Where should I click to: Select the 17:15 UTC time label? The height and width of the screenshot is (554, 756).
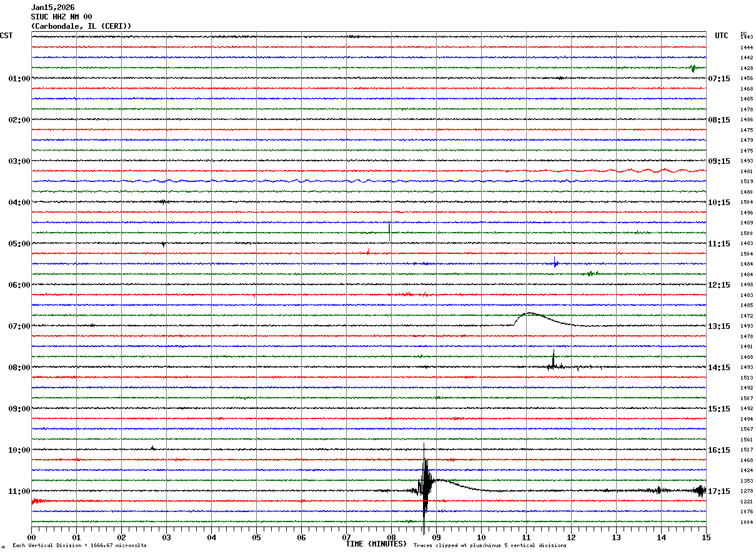[719, 491]
